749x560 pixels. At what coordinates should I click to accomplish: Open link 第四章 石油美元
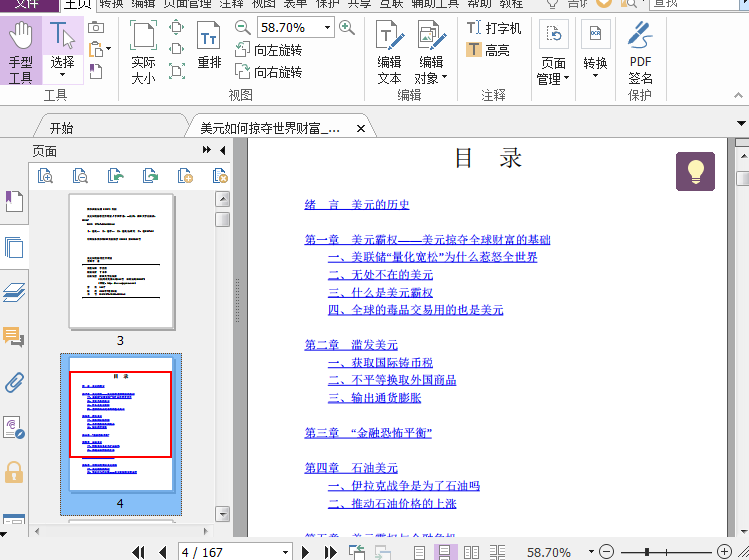(x=351, y=468)
